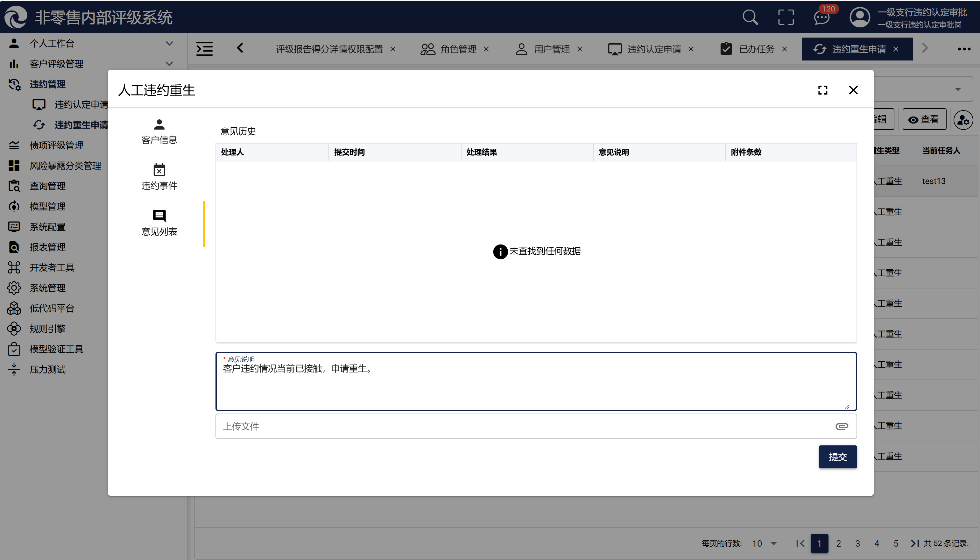Image resolution: width=980 pixels, height=560 pixels.
Task: Open the 报表管理 menu item
Action: [x=48, y=247]
